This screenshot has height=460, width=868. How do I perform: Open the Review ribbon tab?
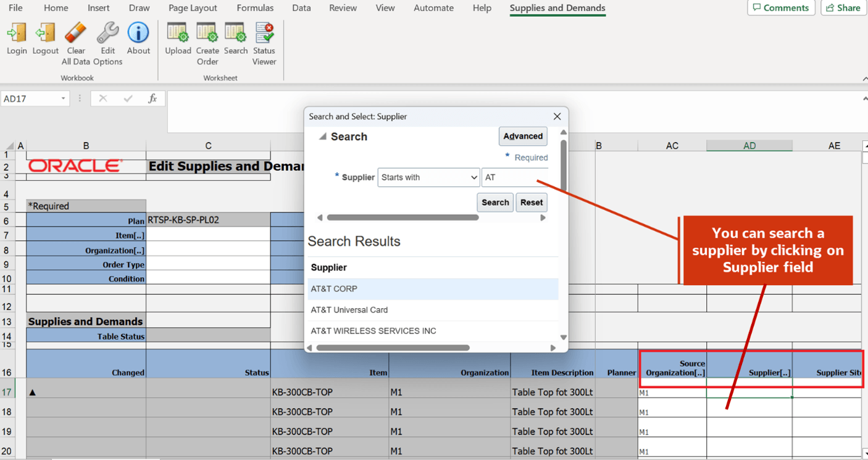pos(343,8)
